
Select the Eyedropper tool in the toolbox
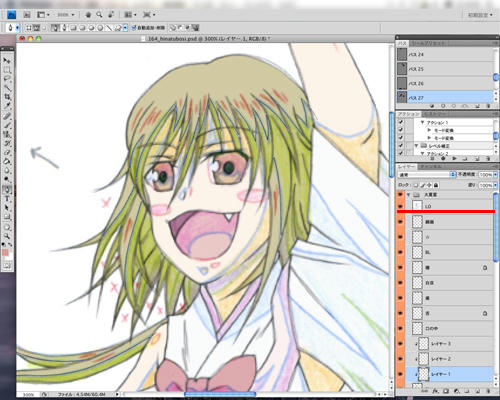pyautogui.click(x=7, y=106)
